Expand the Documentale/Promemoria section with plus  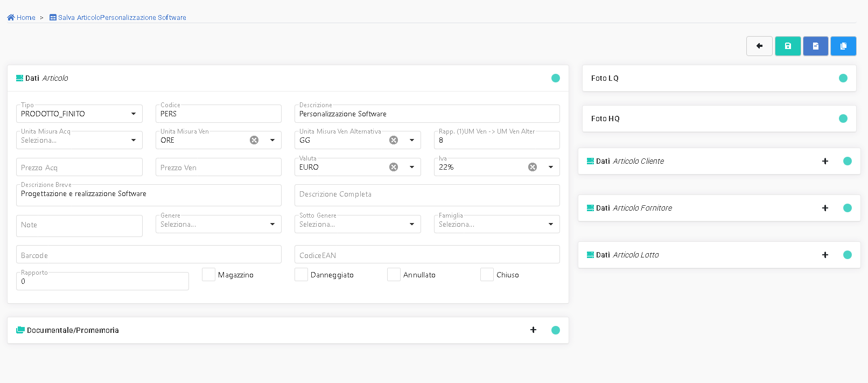(533, 330)
